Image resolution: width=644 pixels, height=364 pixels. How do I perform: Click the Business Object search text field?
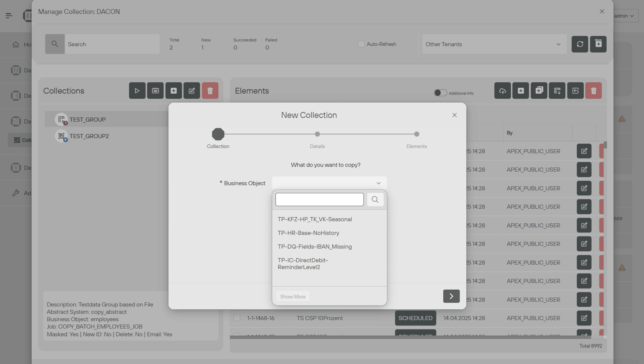[x=319, y=199]
